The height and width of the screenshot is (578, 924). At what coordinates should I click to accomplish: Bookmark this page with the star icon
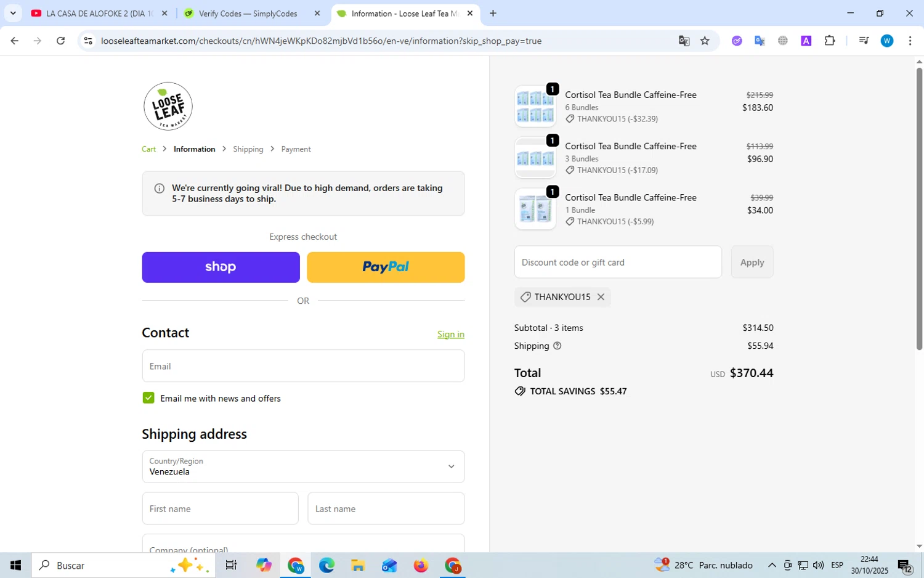point(705,41)
